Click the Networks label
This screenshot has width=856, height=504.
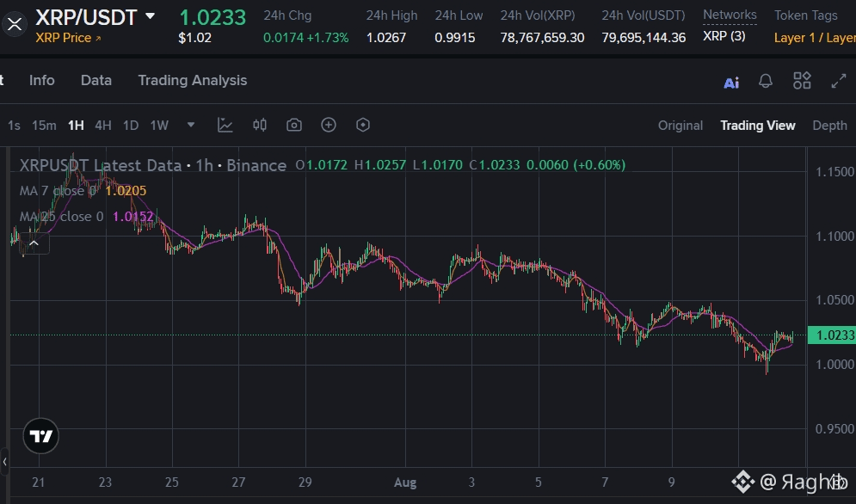pyautogui.click(x=730, y=15)
